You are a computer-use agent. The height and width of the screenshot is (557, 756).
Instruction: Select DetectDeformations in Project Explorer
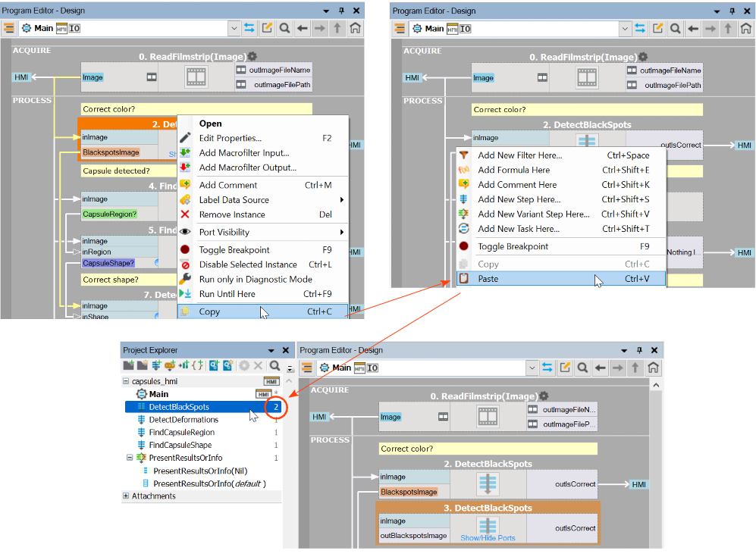(x=184, y=420)
